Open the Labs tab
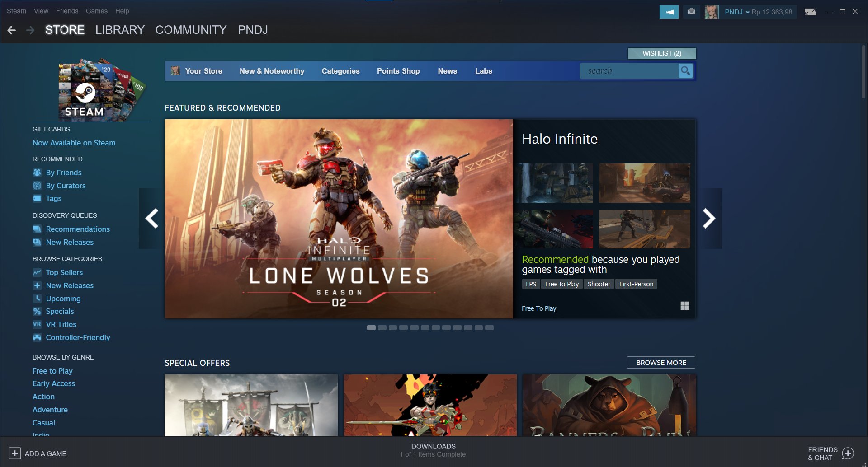Screen dimensions: 868x467 click(x=483, y=71)
